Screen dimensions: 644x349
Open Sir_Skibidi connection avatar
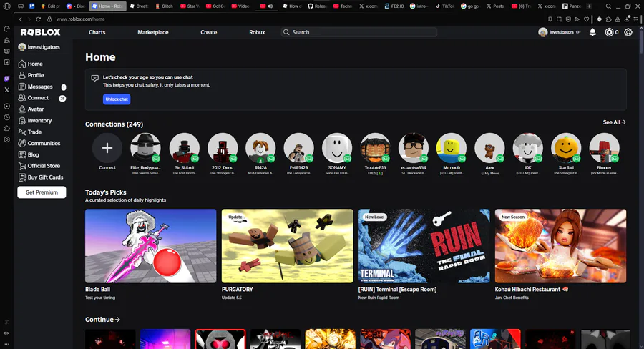pos(184,148)
